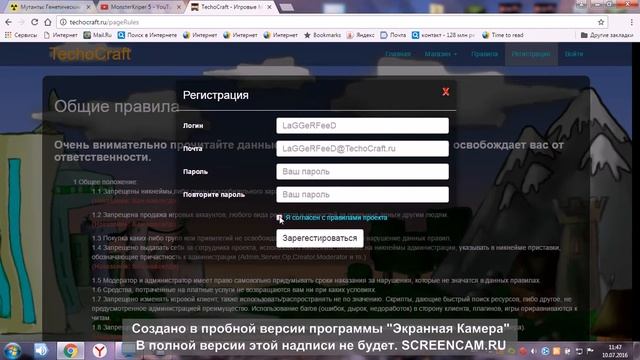Image resolution: width=640 pixels, height=360 pixels.
Task: Click the Почта email input field
Action: pos(362,149)
